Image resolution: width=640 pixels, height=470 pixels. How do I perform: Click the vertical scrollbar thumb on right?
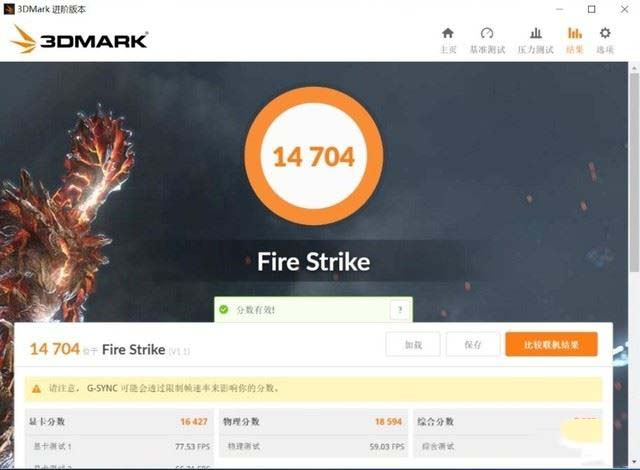click(634, 172)
